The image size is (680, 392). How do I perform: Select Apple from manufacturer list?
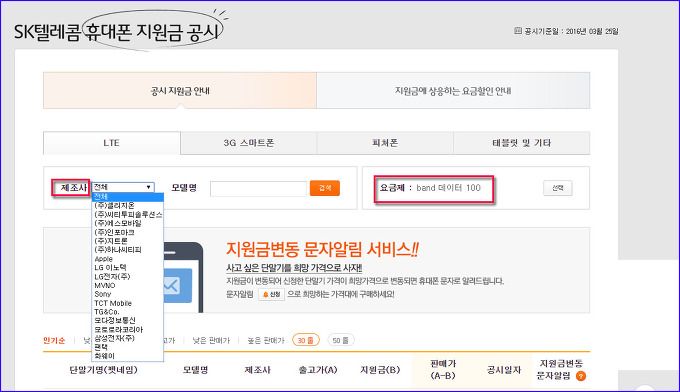point(128,259)
